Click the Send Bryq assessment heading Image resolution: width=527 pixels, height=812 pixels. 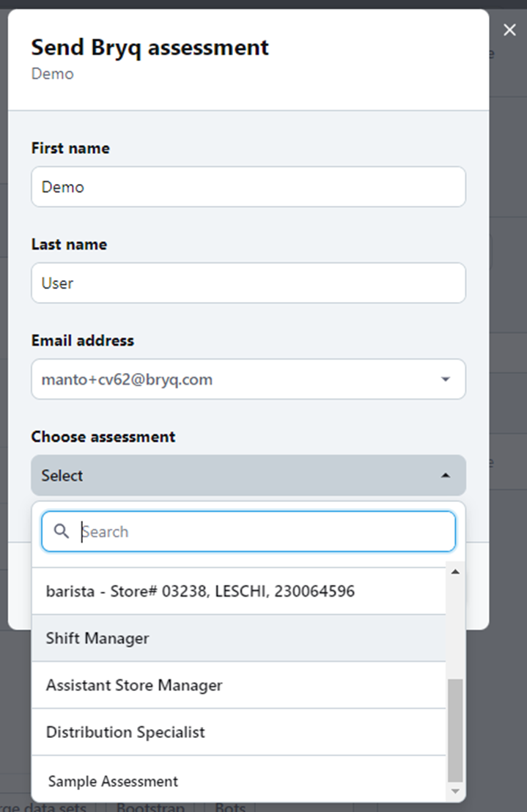(150, 48)
